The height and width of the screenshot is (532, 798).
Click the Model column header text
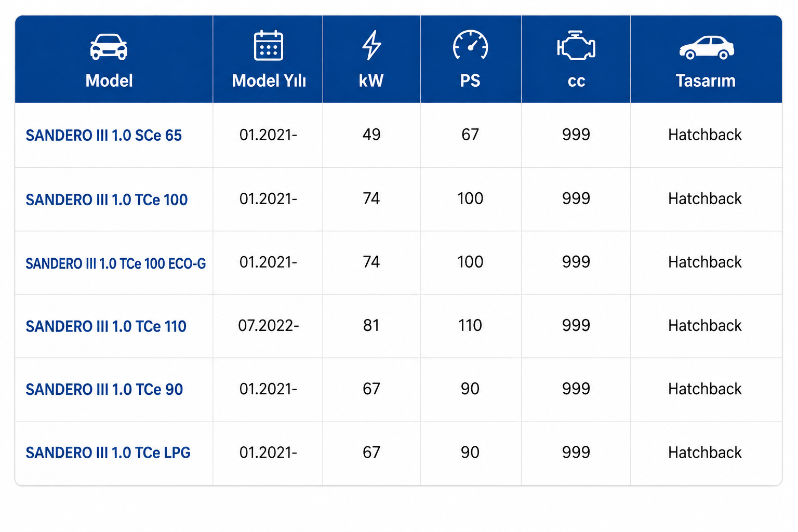(x=109, y=81)
